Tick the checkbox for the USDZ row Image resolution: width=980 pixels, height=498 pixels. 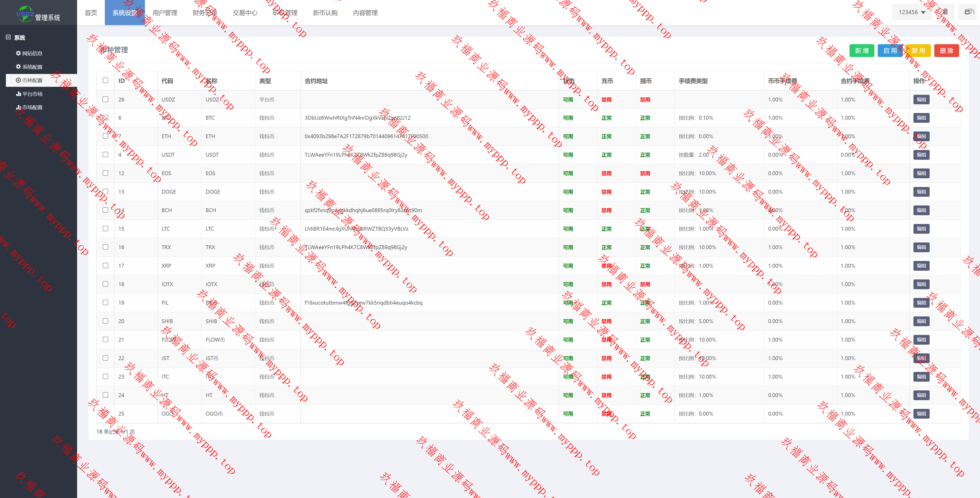105,99
